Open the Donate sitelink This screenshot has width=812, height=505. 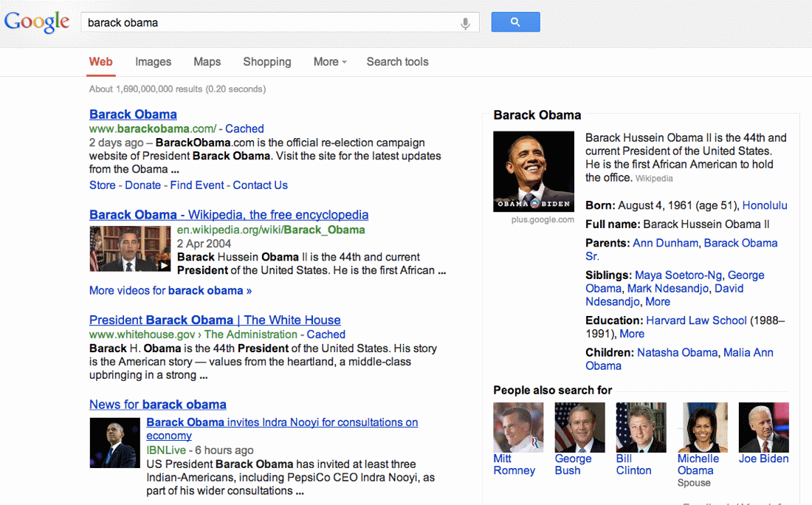point(142,185)
